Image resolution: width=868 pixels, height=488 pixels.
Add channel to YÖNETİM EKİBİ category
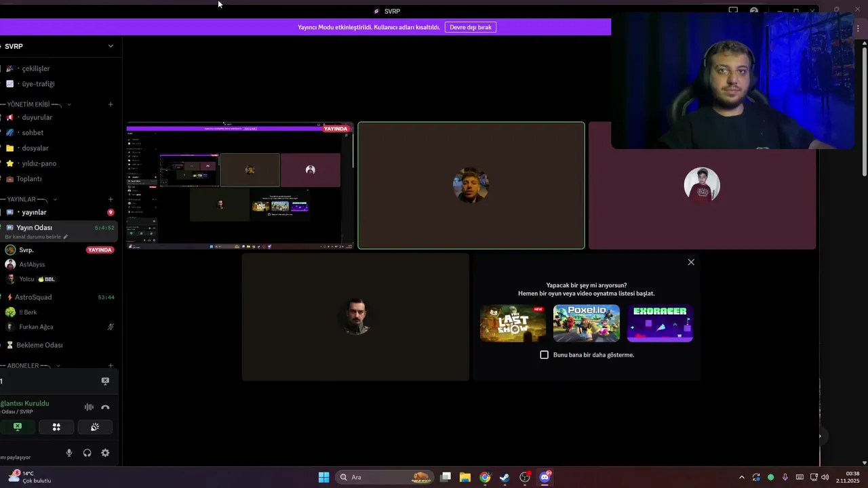tap(111, 104)
